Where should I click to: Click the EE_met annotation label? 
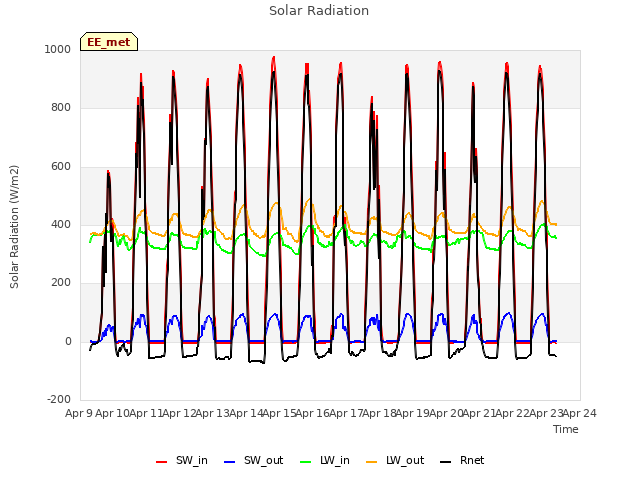(x=109, y=42)
